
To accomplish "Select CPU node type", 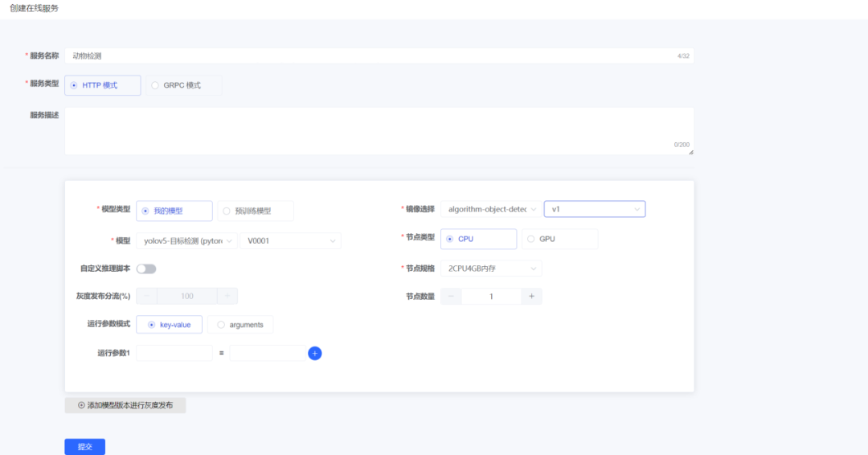I will [x=478, y=240].
